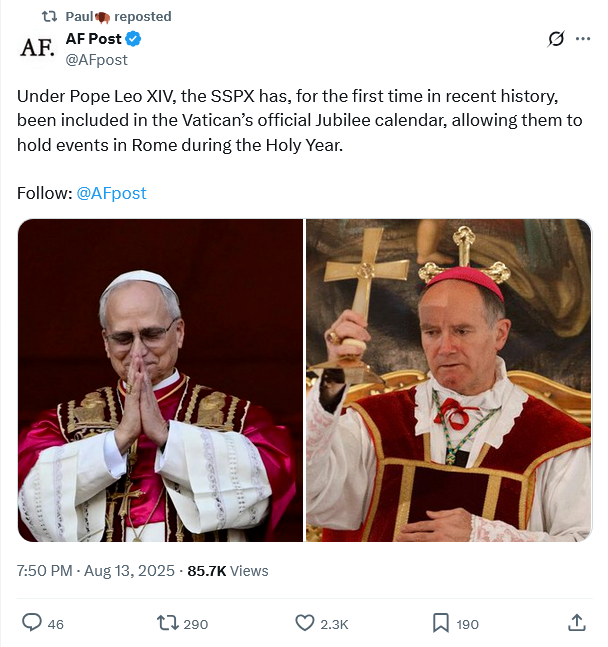Follow the @AFpost link in tweet text
Image resolution: width=608 pixels, height=647 pixels.
111,193
